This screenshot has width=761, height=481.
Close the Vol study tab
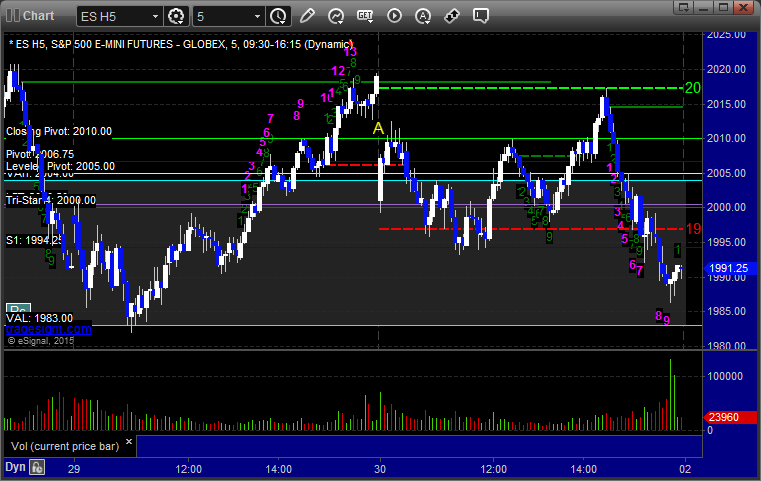(x=129, y=442)
